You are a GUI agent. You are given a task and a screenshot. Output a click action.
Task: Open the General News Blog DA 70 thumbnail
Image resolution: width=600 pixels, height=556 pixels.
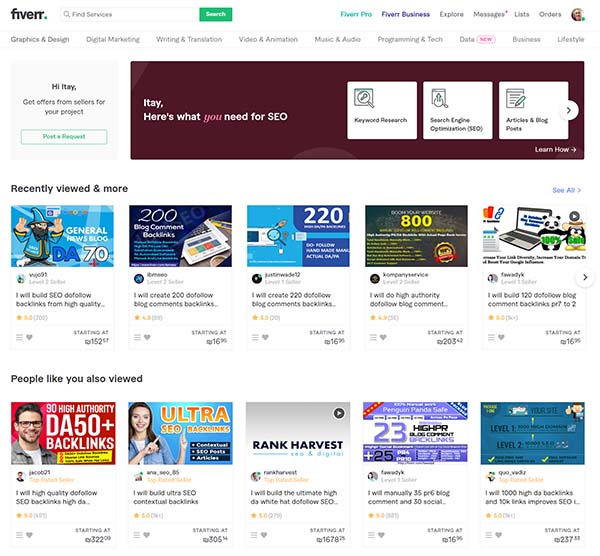coord(62,236)
